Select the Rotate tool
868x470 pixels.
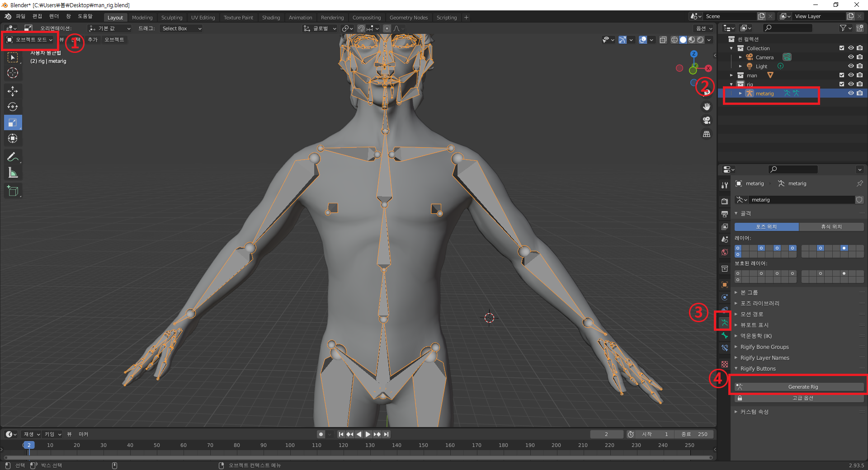(13, 107)
